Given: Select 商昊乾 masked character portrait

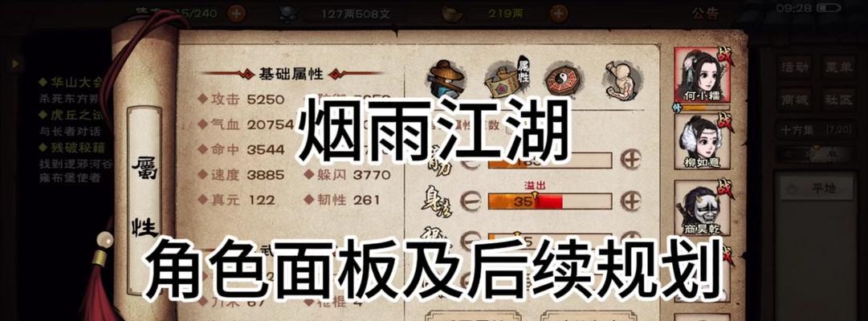Looking at the screenshot, I should click(702, 208).
